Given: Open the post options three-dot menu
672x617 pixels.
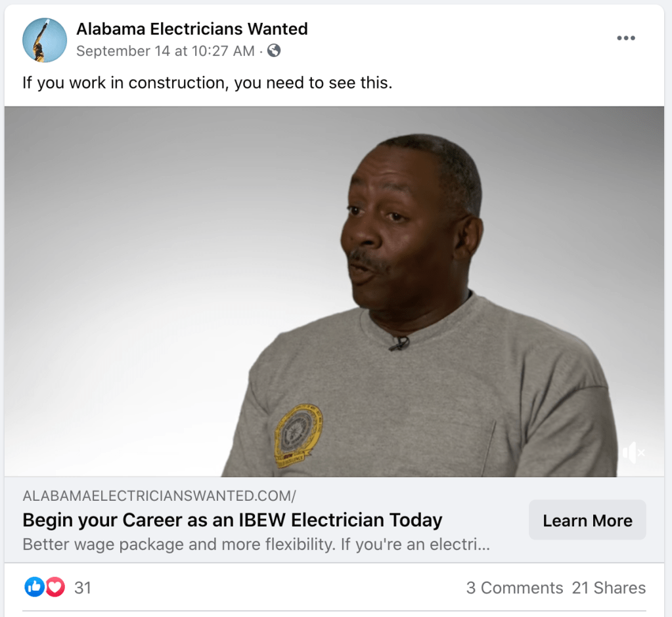Looking at the screenshot, I should point(626,38).
